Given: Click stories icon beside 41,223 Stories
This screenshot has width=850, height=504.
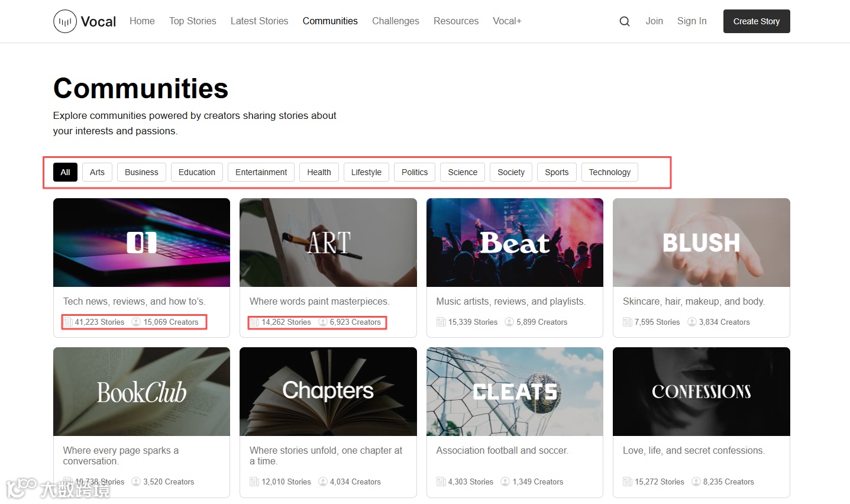Looking at the screenshot, I should pyautogui.click(x=68, y=322).
